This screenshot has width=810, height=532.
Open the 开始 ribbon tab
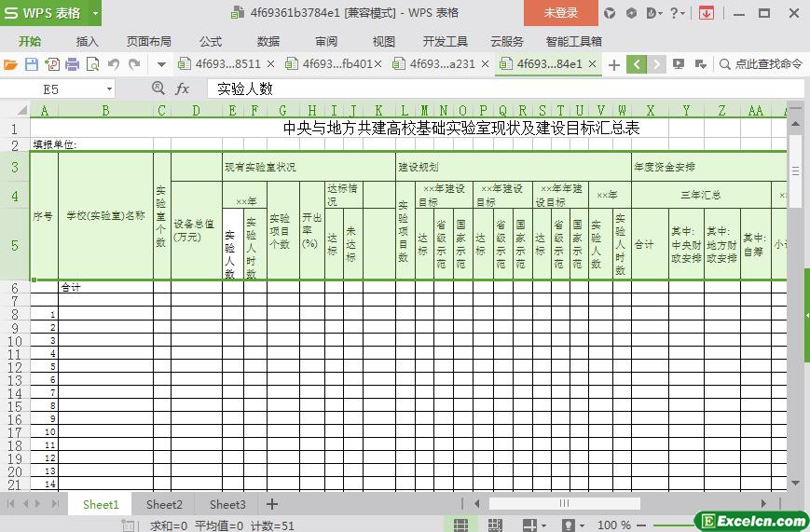tap(30, 41)
